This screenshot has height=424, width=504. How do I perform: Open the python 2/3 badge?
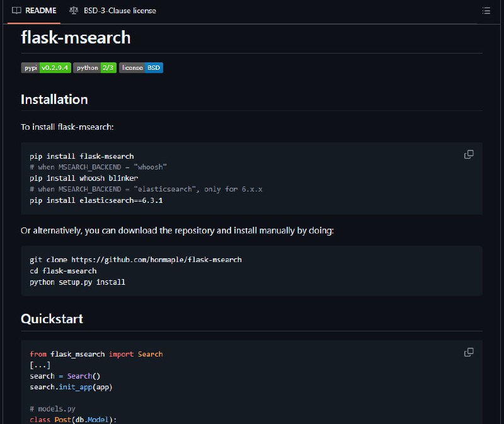point(95,68)
